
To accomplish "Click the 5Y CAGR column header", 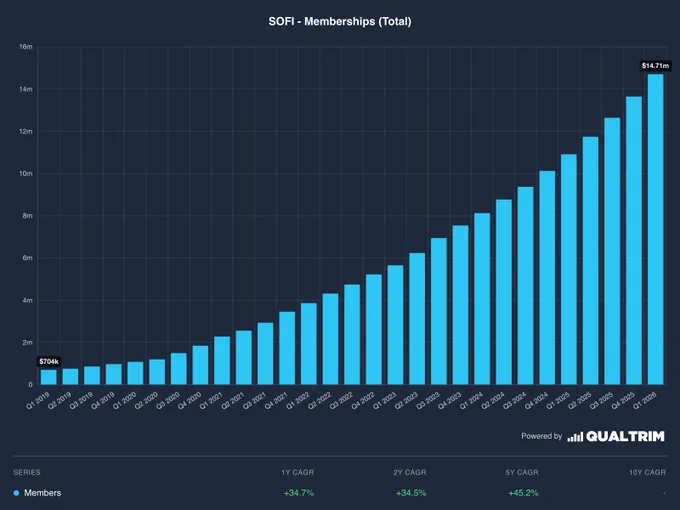I will point(522,472).
